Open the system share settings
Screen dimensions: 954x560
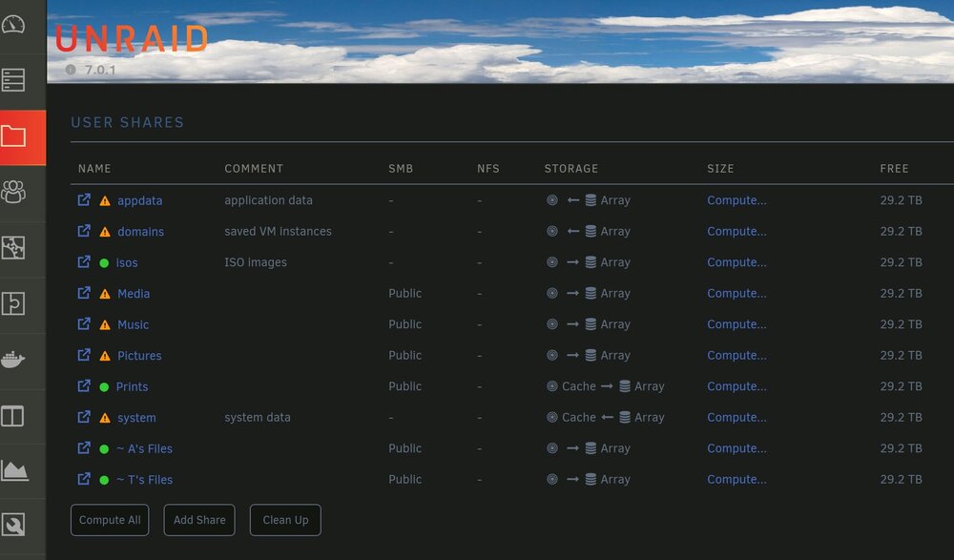(x=136, y=418)
